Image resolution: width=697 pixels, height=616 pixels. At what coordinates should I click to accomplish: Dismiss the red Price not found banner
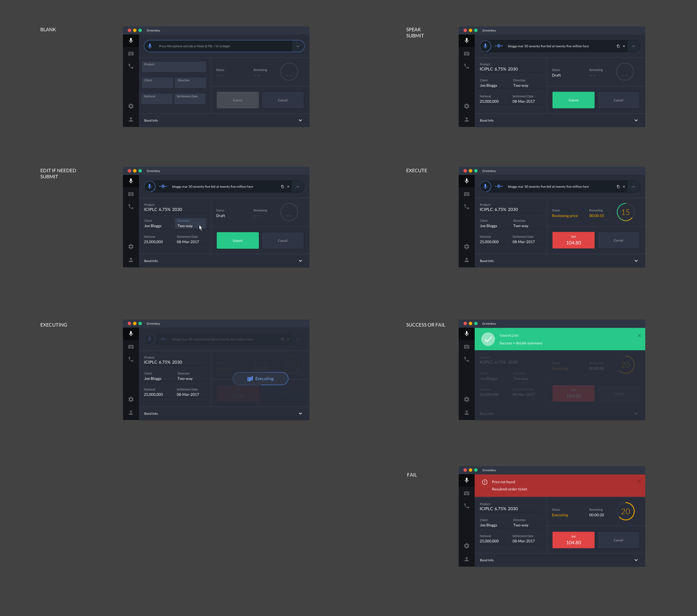tap(639, 481)
